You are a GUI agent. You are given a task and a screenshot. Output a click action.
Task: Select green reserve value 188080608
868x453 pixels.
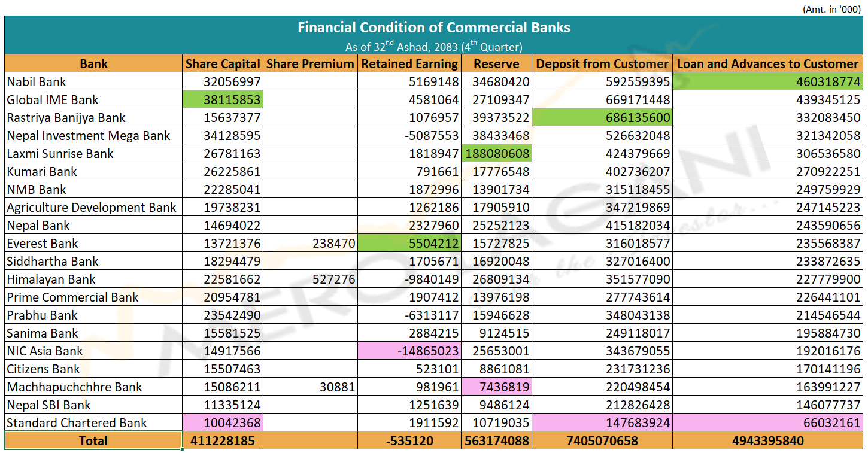coord(496,154)
